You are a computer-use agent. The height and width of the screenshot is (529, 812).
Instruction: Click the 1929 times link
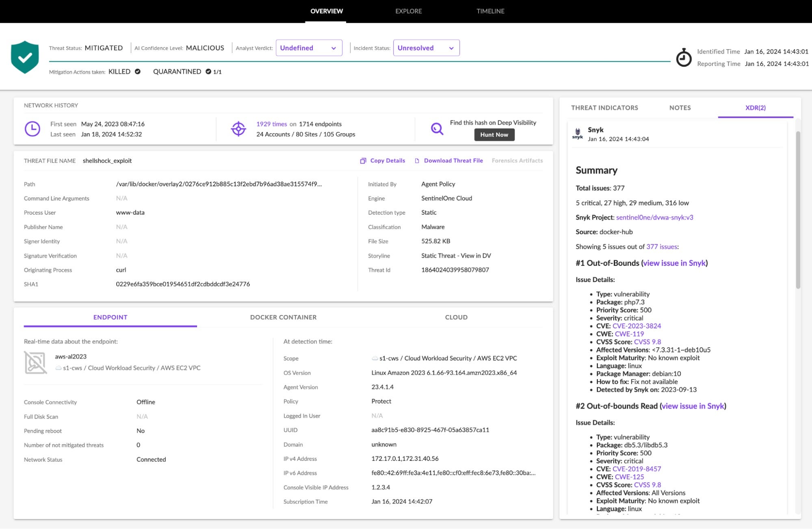tap(271, 124)
